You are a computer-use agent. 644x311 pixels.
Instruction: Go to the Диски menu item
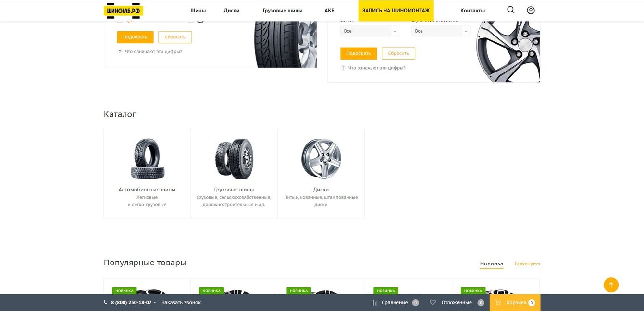point(232,11)
